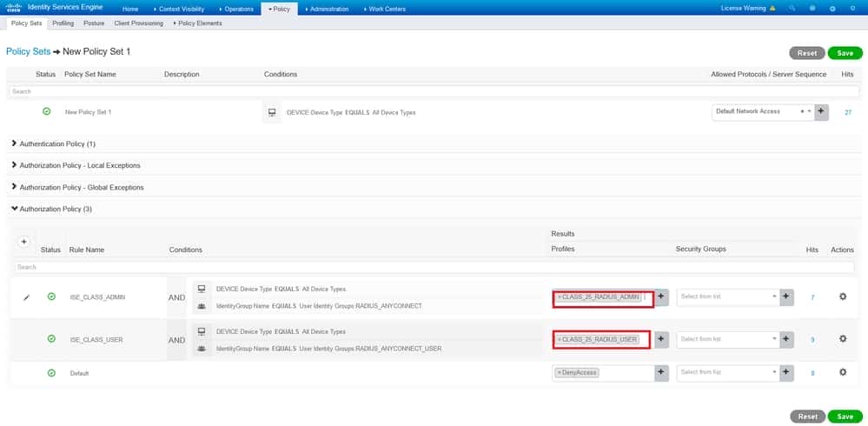868x426 pixels.
Task: Remove CLASS_25_RADIUS_ADMIN profile tag
Action: [x=559, y=297]
